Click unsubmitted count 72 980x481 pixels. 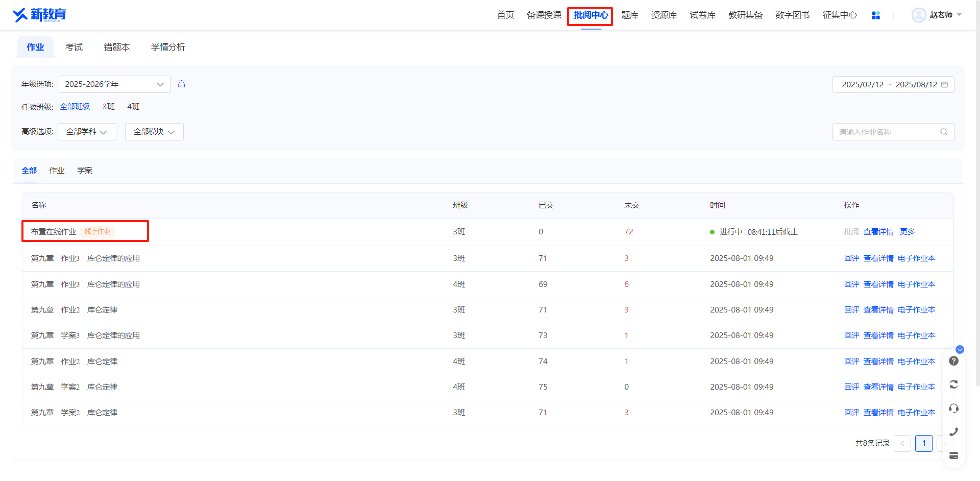click(628, 232)
